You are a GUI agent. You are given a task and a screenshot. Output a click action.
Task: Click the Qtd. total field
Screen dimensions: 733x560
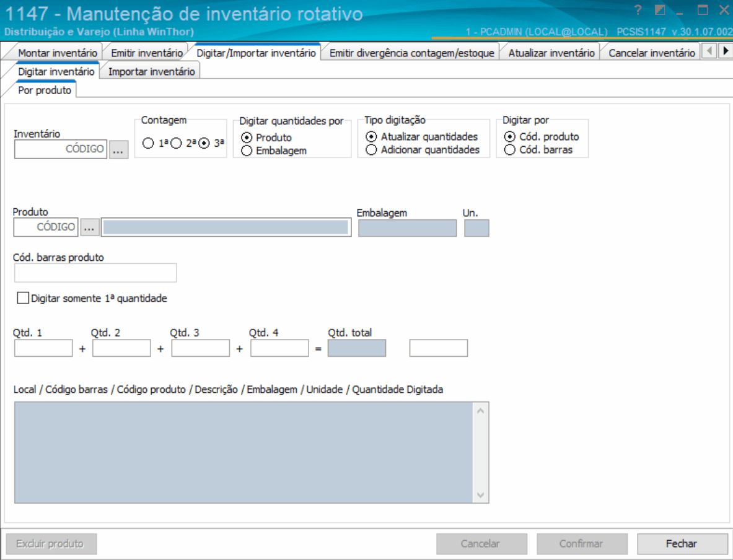(x=357, y=348)
